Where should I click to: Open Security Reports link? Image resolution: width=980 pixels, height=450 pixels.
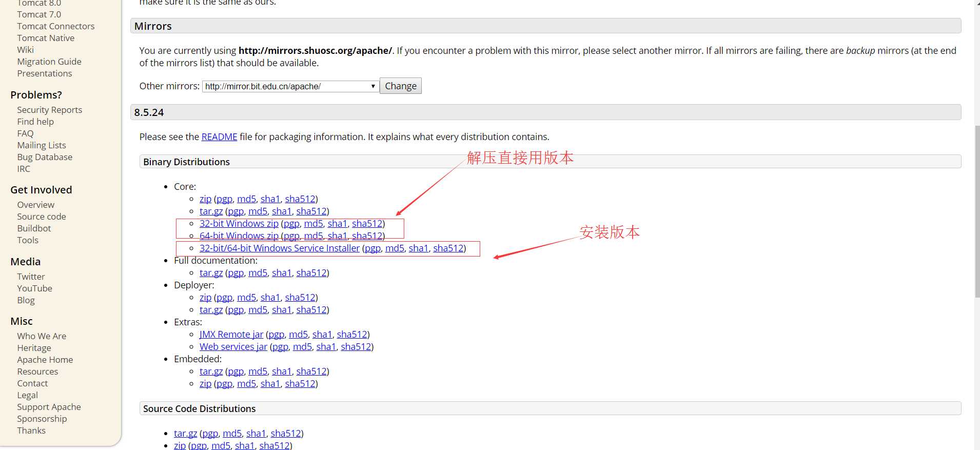50,110
